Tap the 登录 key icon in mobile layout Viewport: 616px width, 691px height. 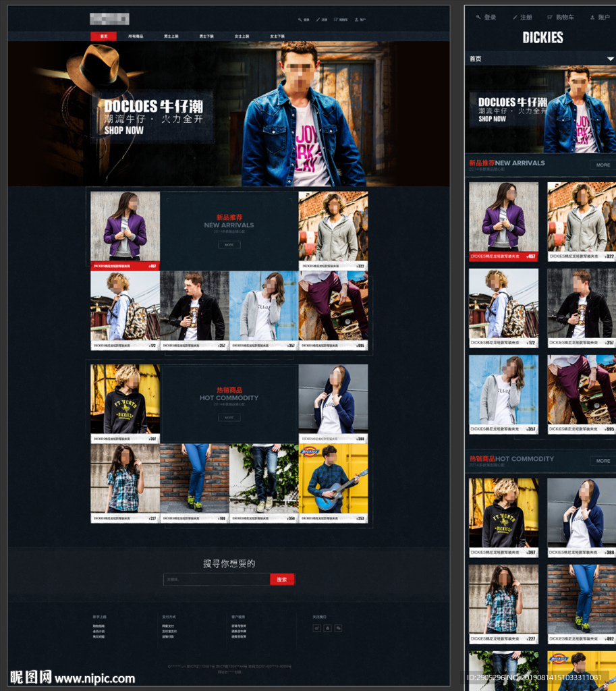[478, 17]
